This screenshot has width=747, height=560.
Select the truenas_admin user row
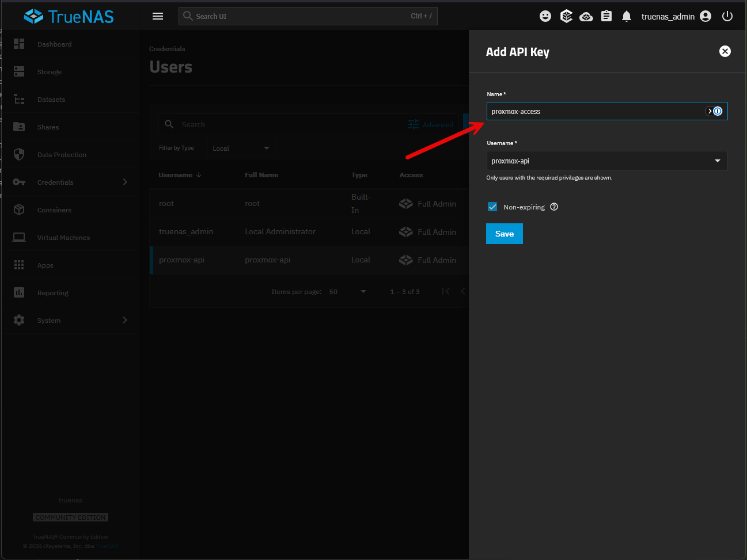coord(309,232)
